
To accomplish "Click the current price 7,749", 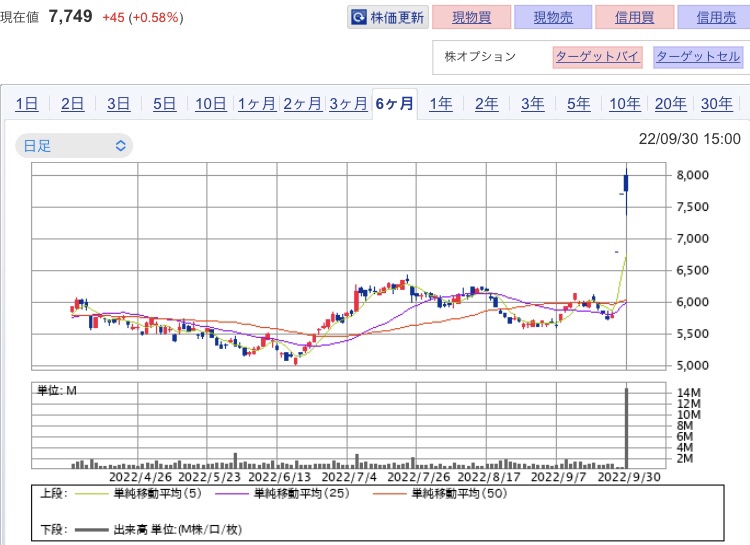I will pos(70,16).
